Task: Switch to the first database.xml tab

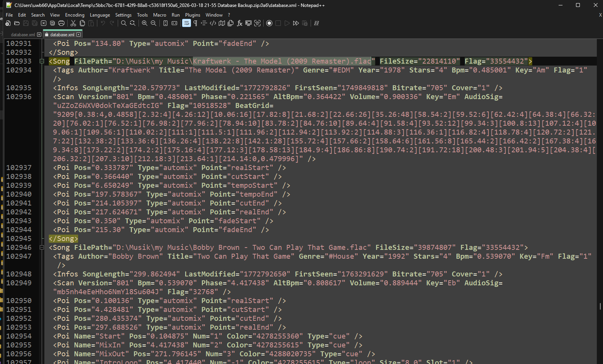Action: coord(23,35)
